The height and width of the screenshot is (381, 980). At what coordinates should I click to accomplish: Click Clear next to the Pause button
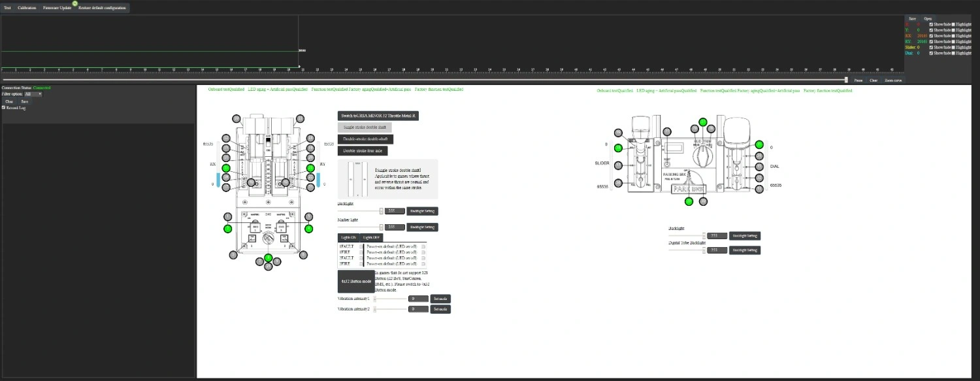pos(874,80)
